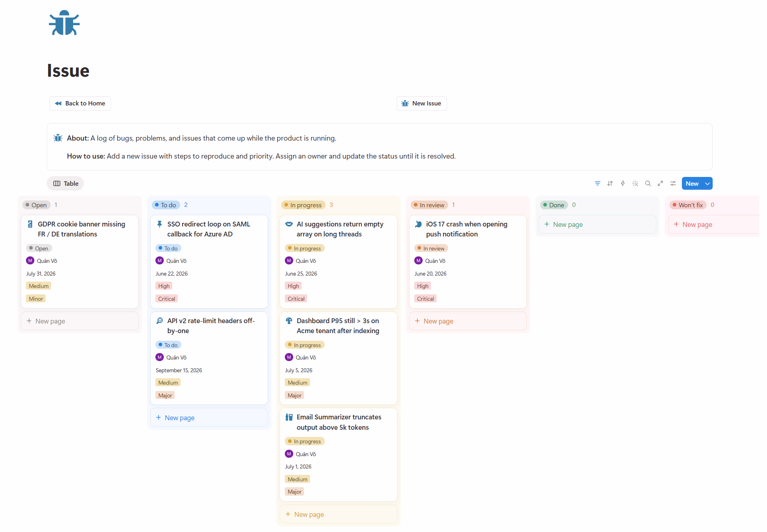Click the avatar on SSO redirect loop card

tap(159, 260)
